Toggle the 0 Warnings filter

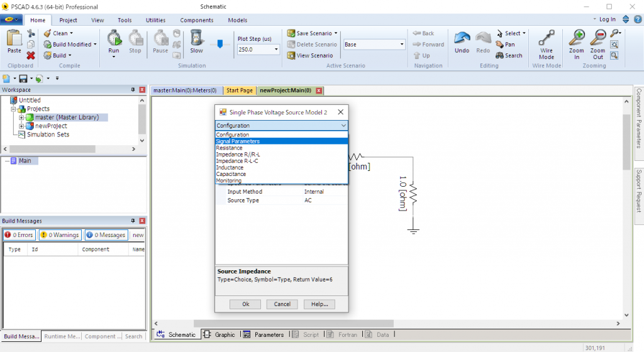pyautogui.click(x=60, y=235)
